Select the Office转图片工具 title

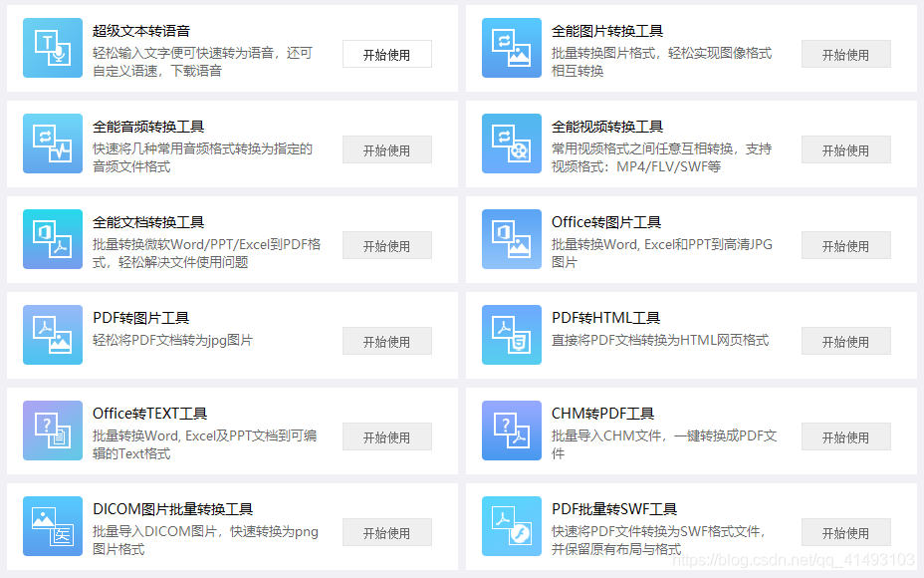606,222
